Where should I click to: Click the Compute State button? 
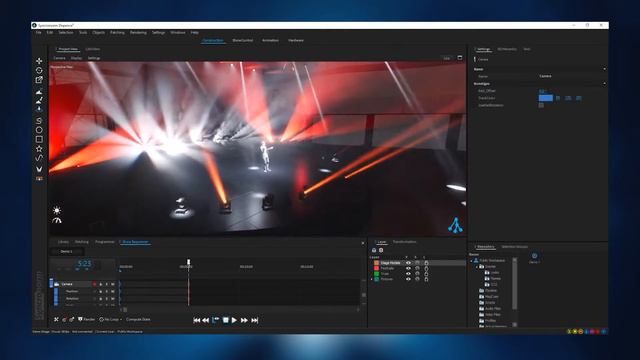coord(138,320)
